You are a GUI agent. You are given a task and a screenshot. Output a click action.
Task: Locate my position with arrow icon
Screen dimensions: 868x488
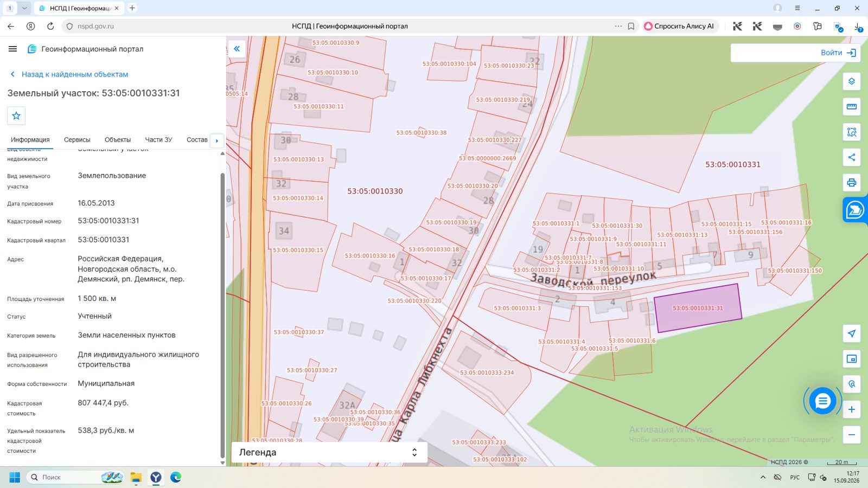[x=851, y=333]
